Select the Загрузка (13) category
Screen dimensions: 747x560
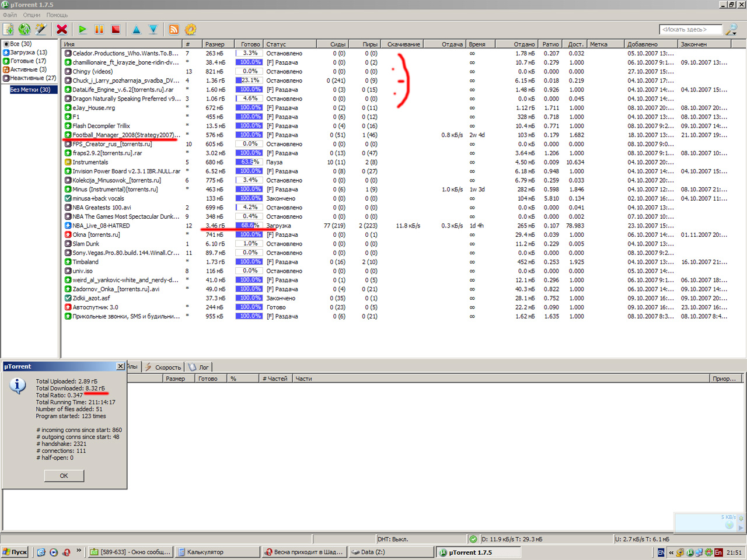25,52
